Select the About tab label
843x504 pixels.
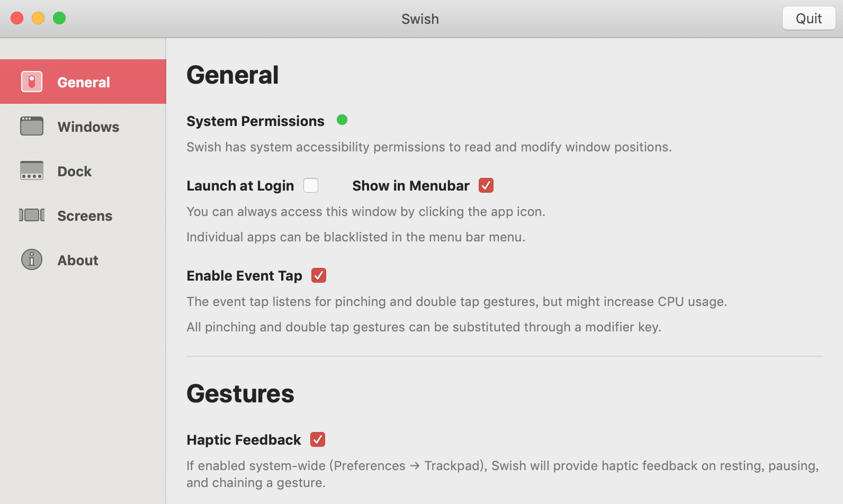pyautogui.click(x=78, y=260)
